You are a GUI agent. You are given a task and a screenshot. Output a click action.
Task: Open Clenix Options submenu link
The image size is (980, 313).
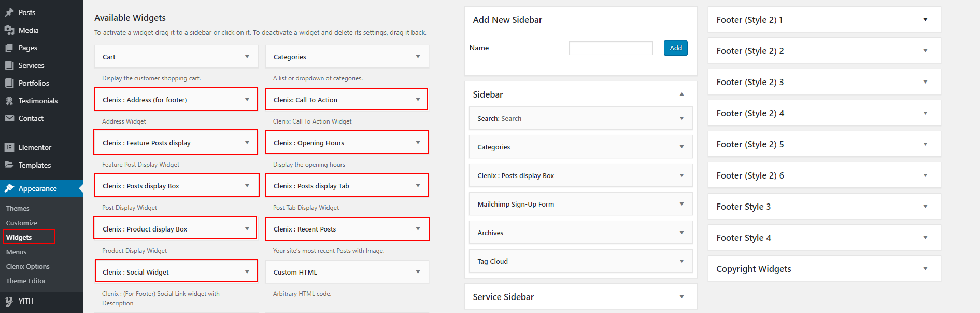pos(28,266)
